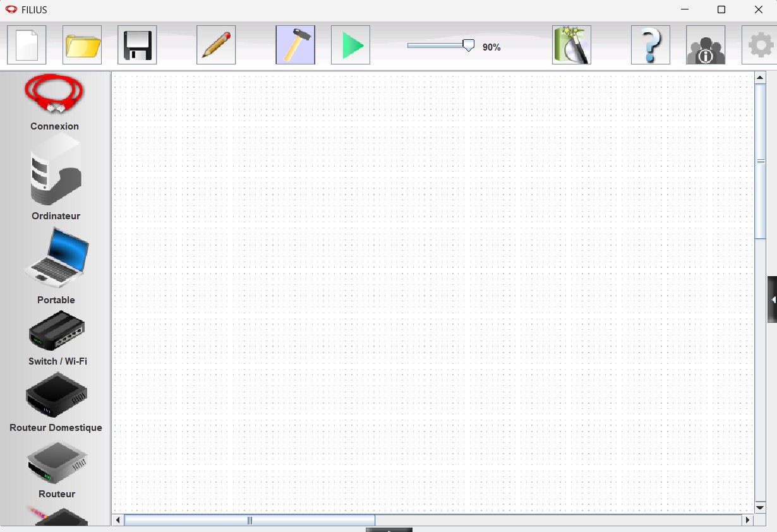Open the documentation wizard tool

coord(571,45)
